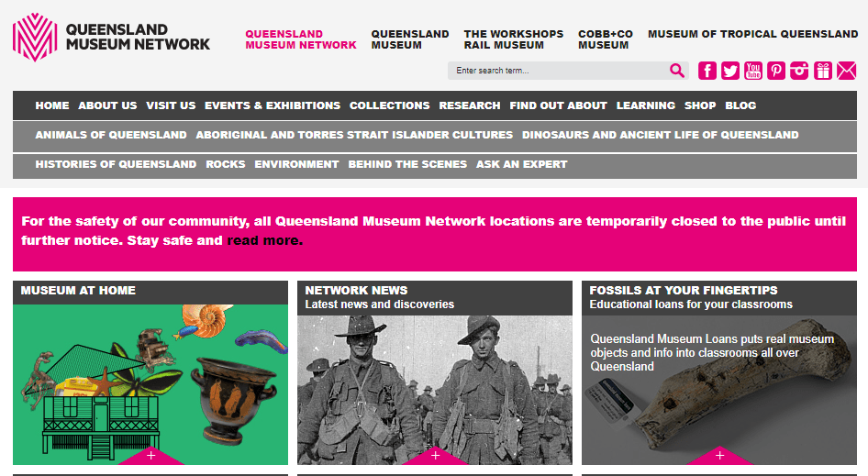Expand the Museum at Home plus tab
The height and width of the screenshot is (476, 868).
point(150,455)
